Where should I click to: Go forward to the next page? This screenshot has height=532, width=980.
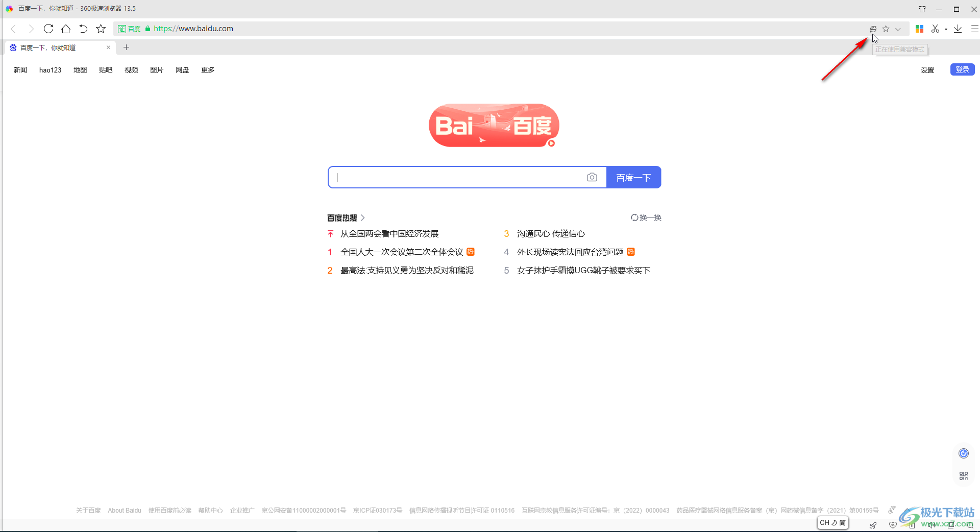tap(31, 29)
